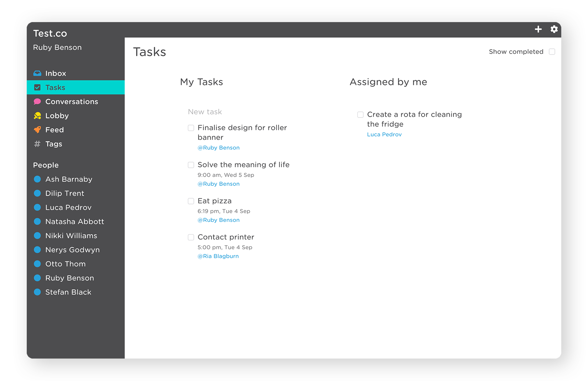Screen dimensions: 588x381
Task: Click status dot next to Stefan Black
Action: [37, 292]
